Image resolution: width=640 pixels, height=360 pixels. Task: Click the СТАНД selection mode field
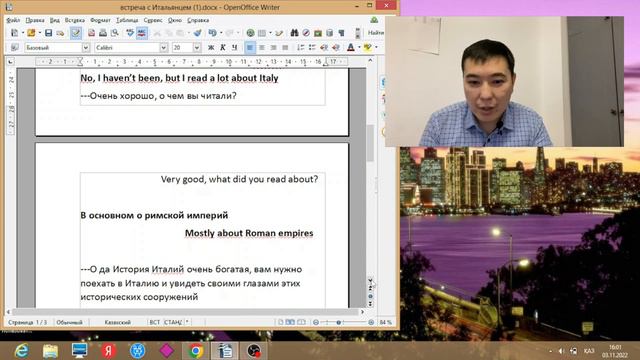[x=173, y=322]
